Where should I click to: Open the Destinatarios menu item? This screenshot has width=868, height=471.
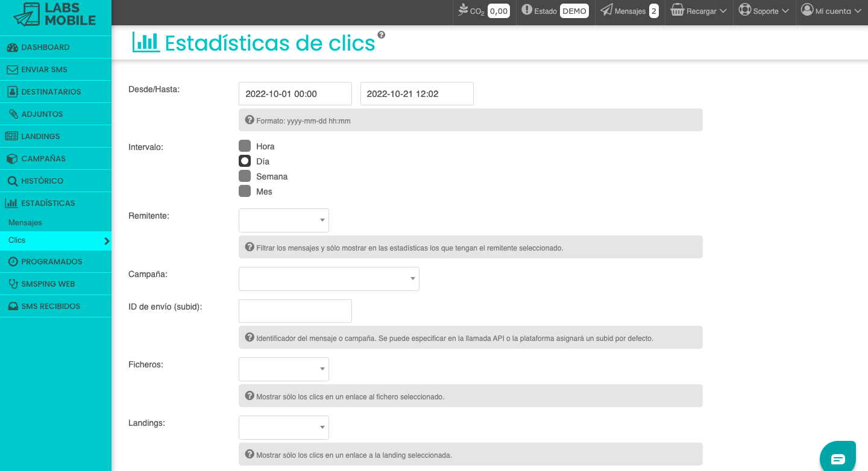(x=55, y=92)
